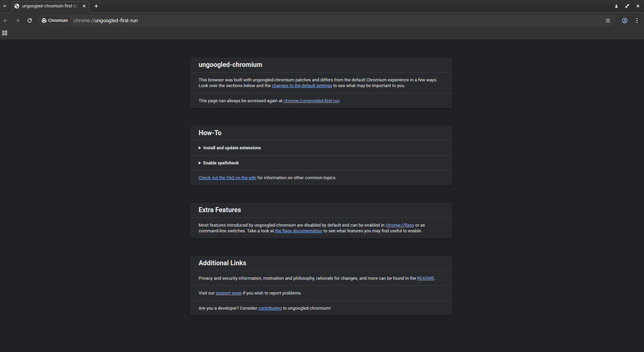Bookmark this page with the star icon
Viewport: 644px width, 352px height.
(608, 21)
